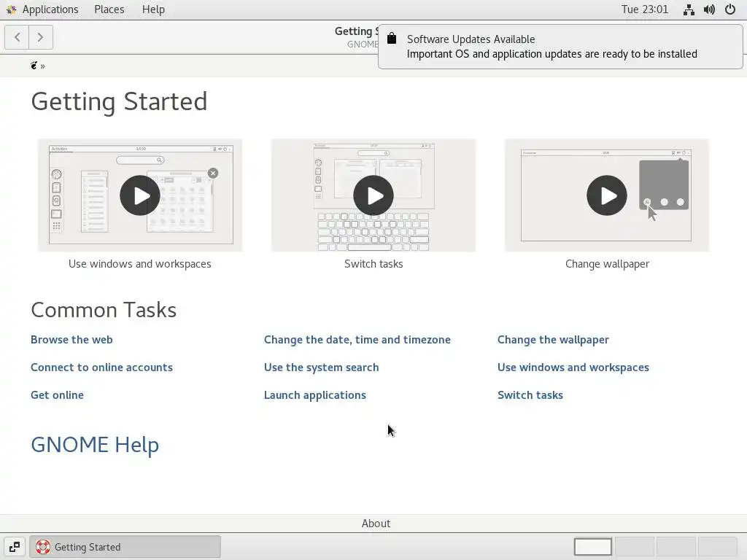Switch to the fourth workspace in switcher
The height and width of the screenshot is (560, 747).
click(718, 547)
